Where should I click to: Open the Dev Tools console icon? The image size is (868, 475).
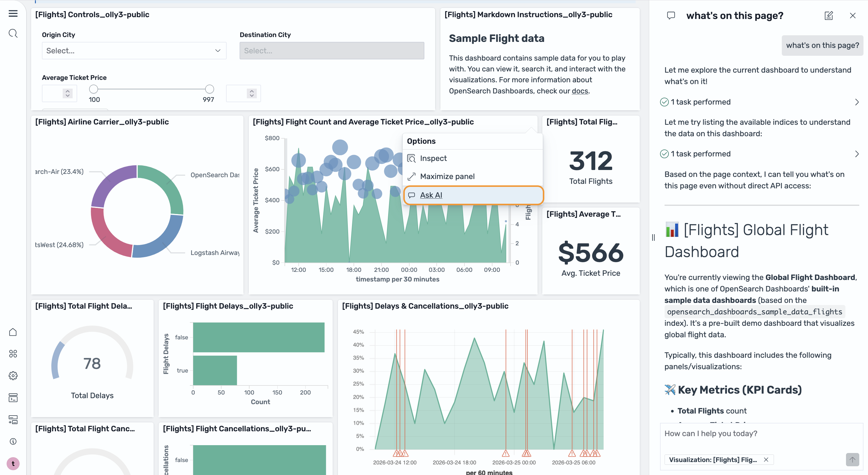pyautogui.click(x=13, y=398)
